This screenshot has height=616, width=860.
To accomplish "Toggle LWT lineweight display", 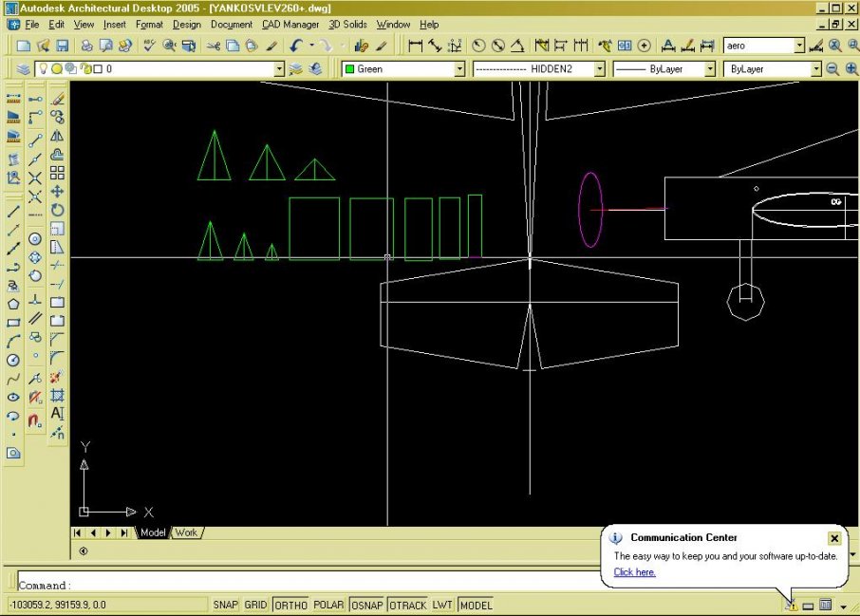I will [x=442, y=605].
